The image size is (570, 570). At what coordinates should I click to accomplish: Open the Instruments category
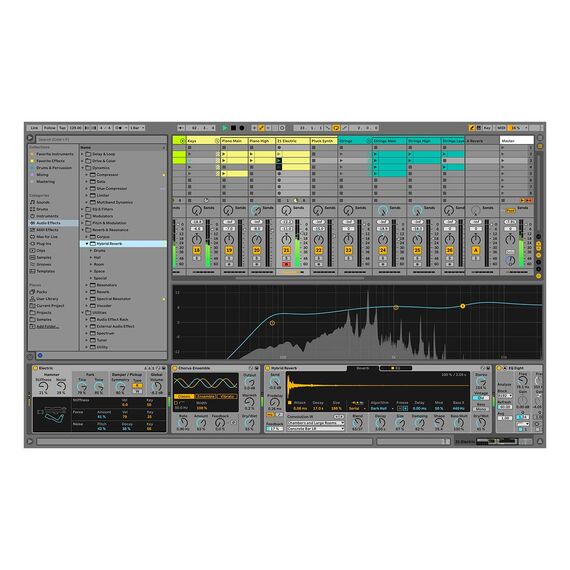(47, 216)
